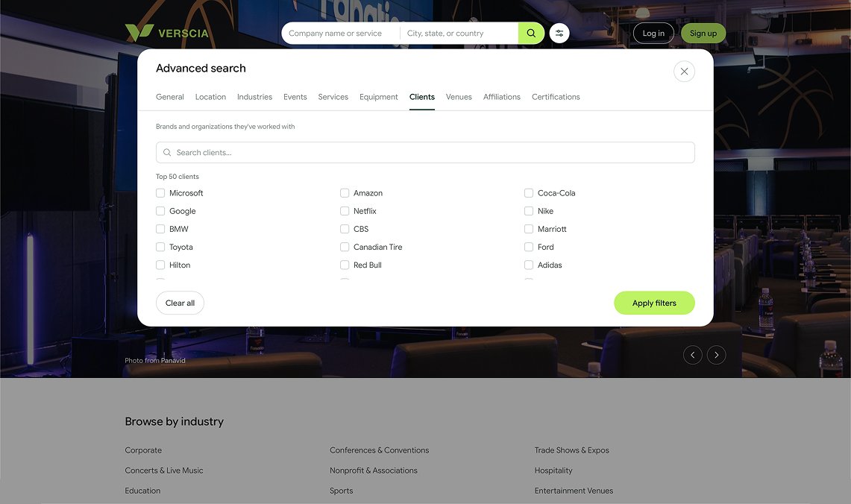Select the Toyota checkbox
Image resolution: width=851 pixels, height=504 pixels.
pyautogui.click(x=160, y=247)
